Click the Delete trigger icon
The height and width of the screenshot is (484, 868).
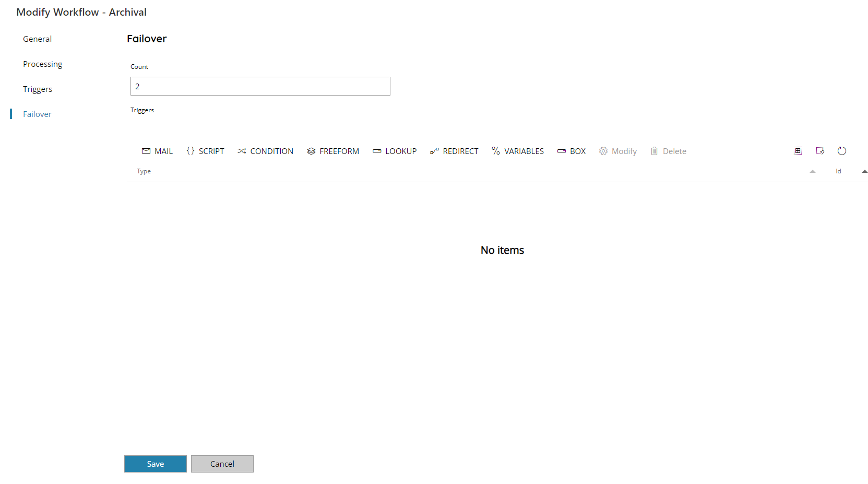[x=668, y=151]
